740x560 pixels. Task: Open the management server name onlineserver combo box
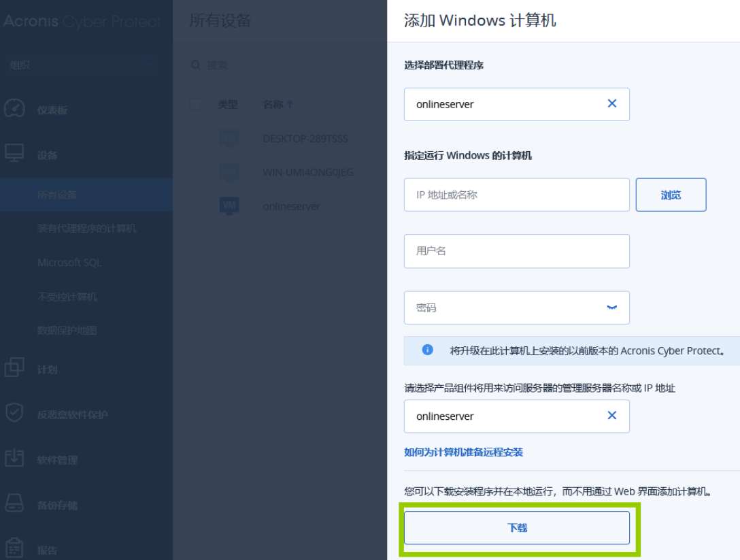(x=517, y=416)
